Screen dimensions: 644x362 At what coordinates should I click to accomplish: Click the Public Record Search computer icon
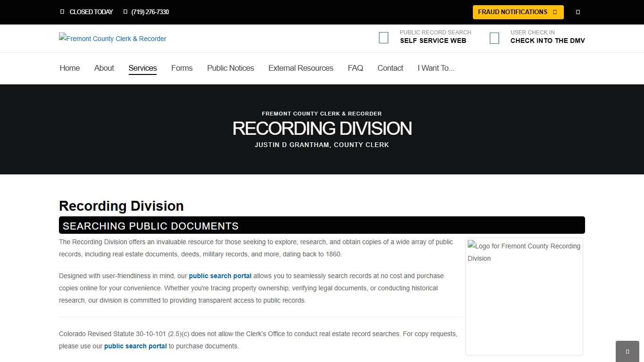click(384, 37)
